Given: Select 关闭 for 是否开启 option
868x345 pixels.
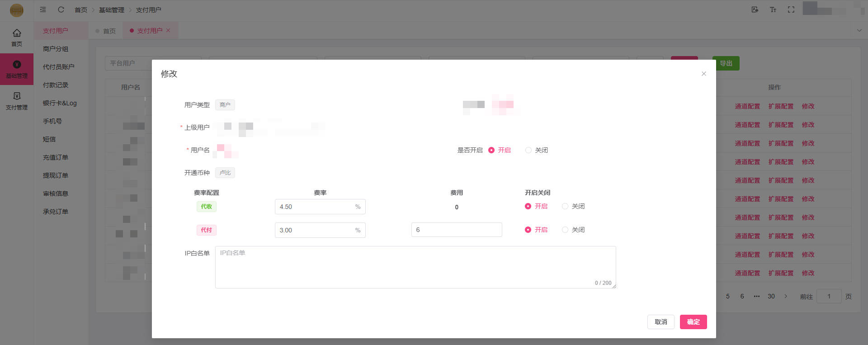Looking at the screenshot, I should coord(528,150).
